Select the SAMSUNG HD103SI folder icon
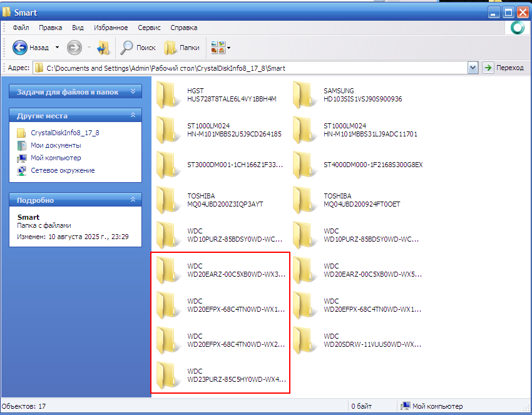Screen dimensions: 532x415 (304, 95)
